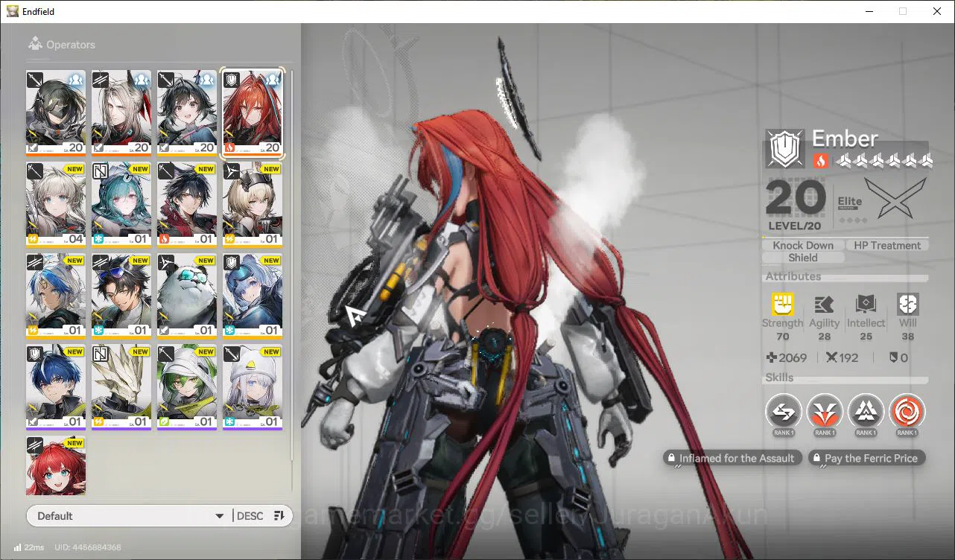Screen dimensions: 955x560
Task: Select the panda operator card
Action: click(187, 296)
